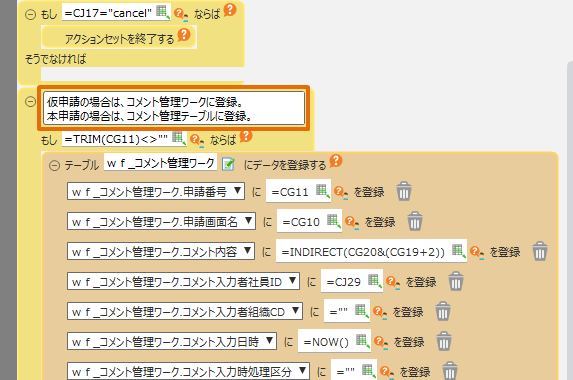573x380 pixels.
Task: Delete the コメント内容 registration row
Action: tap(540, 251)
